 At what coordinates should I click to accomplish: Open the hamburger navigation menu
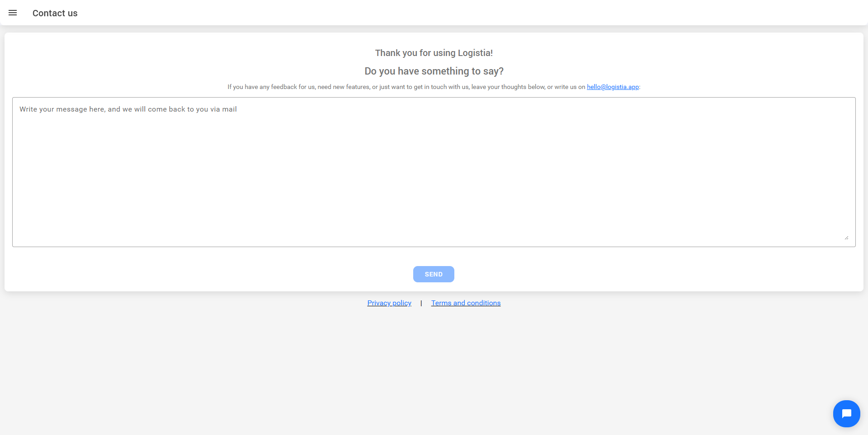(x=13, y=13)
